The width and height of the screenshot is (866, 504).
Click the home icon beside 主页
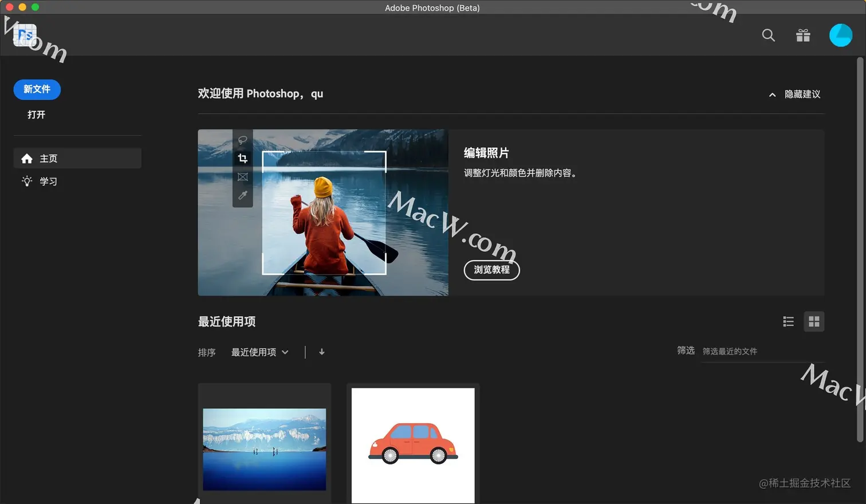27,158
